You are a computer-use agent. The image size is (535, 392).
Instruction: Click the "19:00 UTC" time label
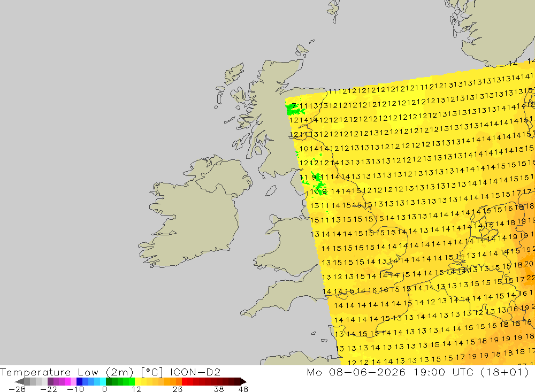(445, 372)
